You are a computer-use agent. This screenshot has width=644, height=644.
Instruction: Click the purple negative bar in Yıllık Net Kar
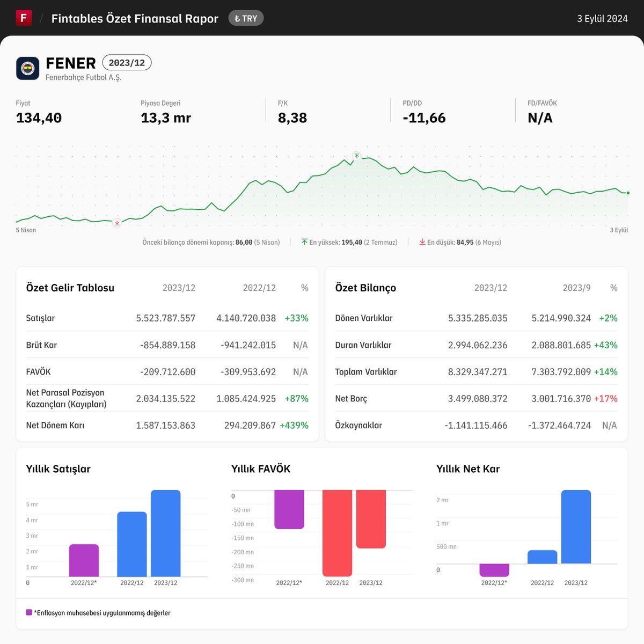point(494,570)
